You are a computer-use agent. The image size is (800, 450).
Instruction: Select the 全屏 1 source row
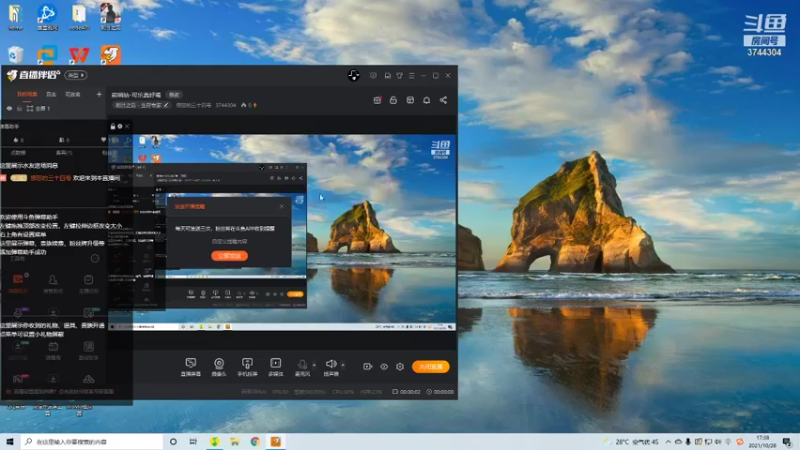[54, 109]
